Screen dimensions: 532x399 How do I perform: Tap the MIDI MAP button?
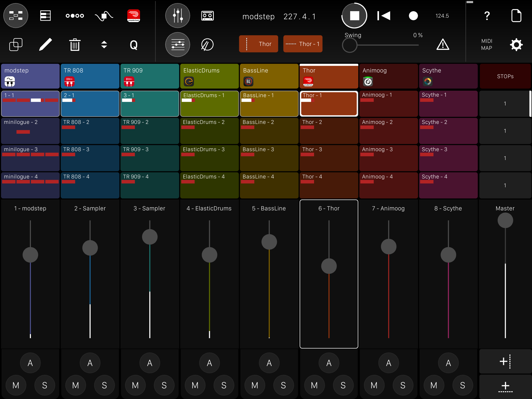click(487, 44)
